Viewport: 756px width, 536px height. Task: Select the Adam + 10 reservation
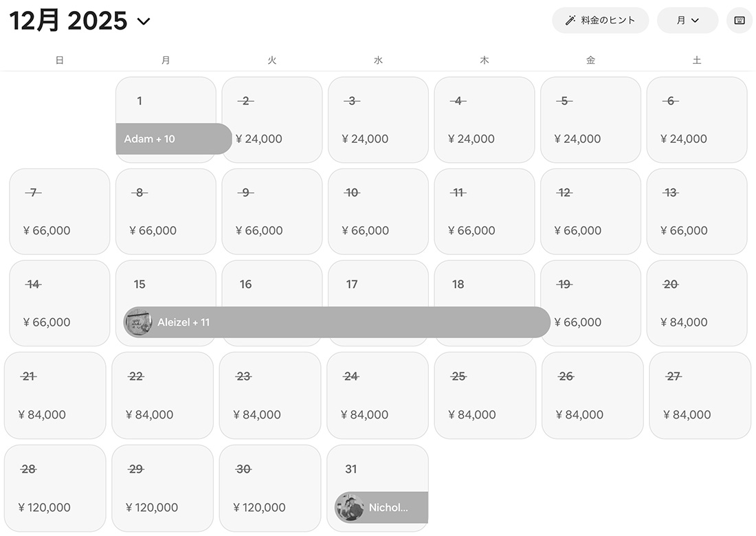coord(173,139)
